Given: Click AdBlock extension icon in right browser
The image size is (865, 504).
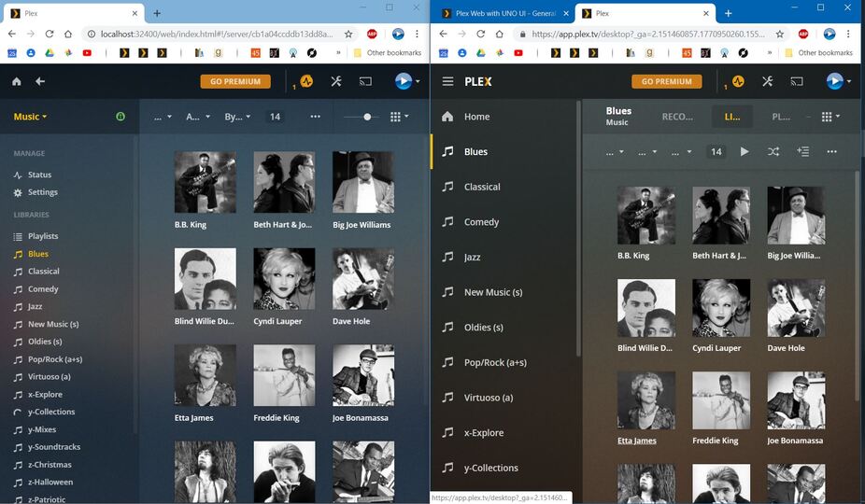Looking at the screenshot, I should (x=803, y=35).
